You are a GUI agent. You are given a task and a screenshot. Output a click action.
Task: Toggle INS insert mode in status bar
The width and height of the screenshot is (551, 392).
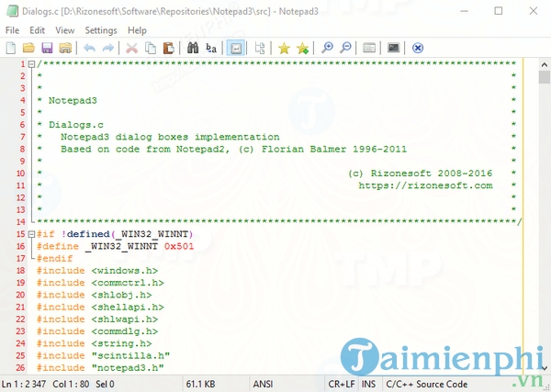368,384
